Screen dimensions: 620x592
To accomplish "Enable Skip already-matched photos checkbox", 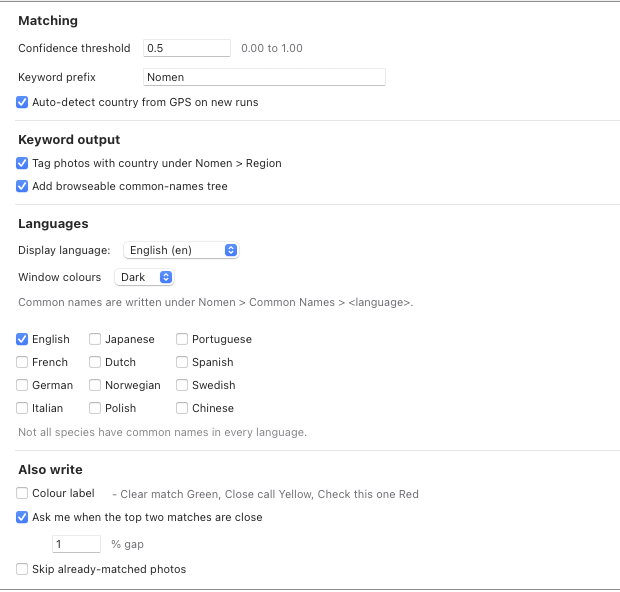I will tap(22, 569).
